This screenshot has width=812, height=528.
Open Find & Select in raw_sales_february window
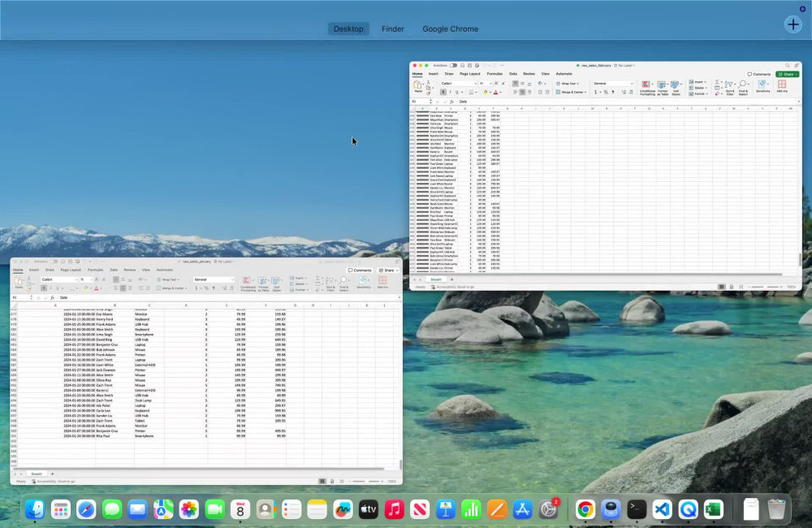pyautogui.click(x=743, y=88)
